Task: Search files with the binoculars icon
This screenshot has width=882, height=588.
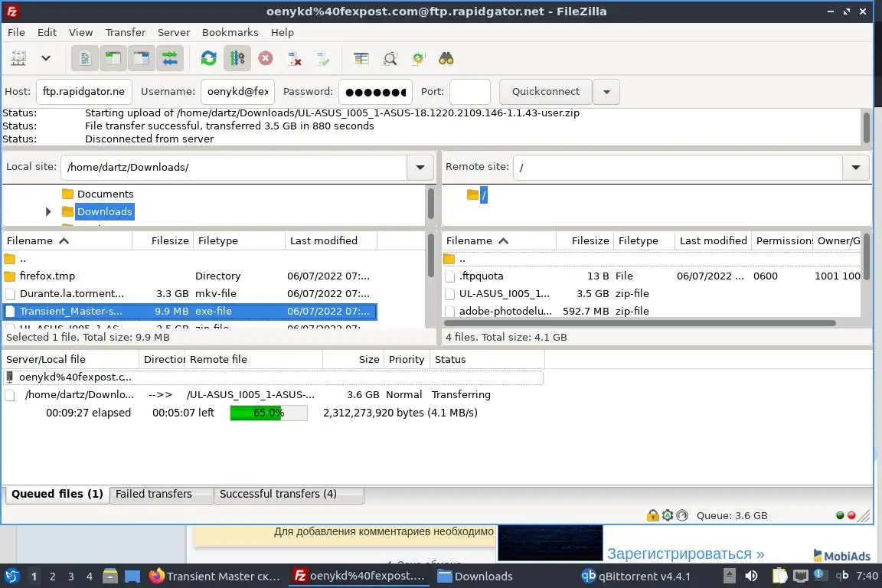Action: pyautogui.click(x=446, y=58)
